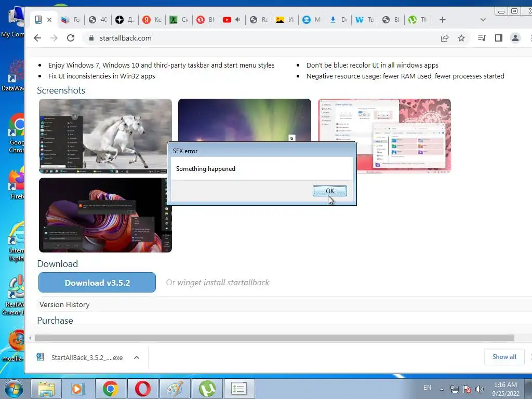Switch to the tab labeled 40
The height and width of the screenshot is (399, 532).
point(98,20)
